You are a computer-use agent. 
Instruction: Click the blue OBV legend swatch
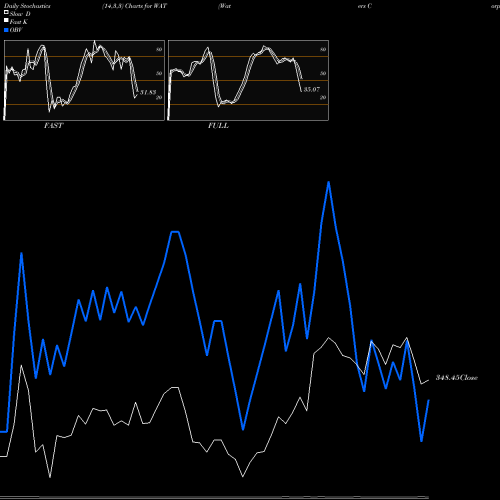(6, 30)
